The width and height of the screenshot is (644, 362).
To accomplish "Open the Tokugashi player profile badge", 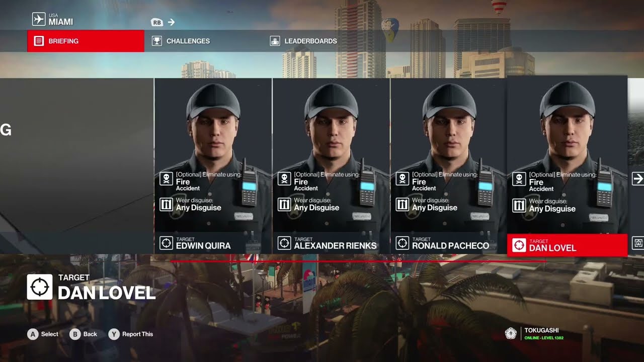I will click(534, 334).
